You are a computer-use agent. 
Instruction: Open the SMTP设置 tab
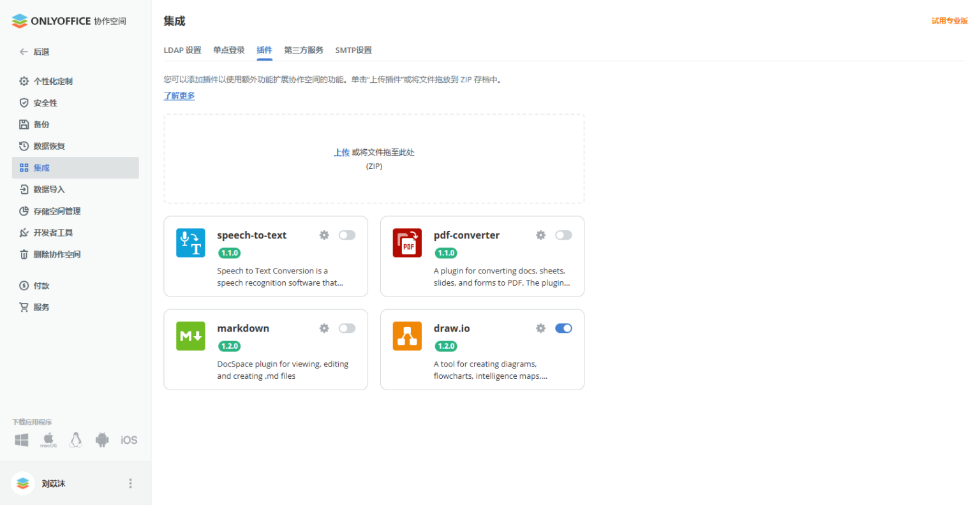point(353,50)
